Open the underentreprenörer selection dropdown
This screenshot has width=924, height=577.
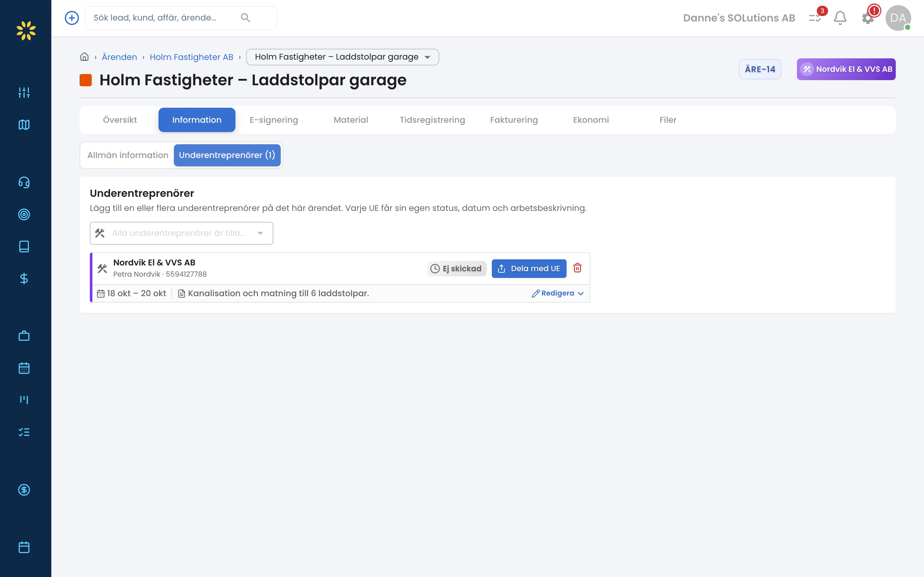(x=181, y=233)
